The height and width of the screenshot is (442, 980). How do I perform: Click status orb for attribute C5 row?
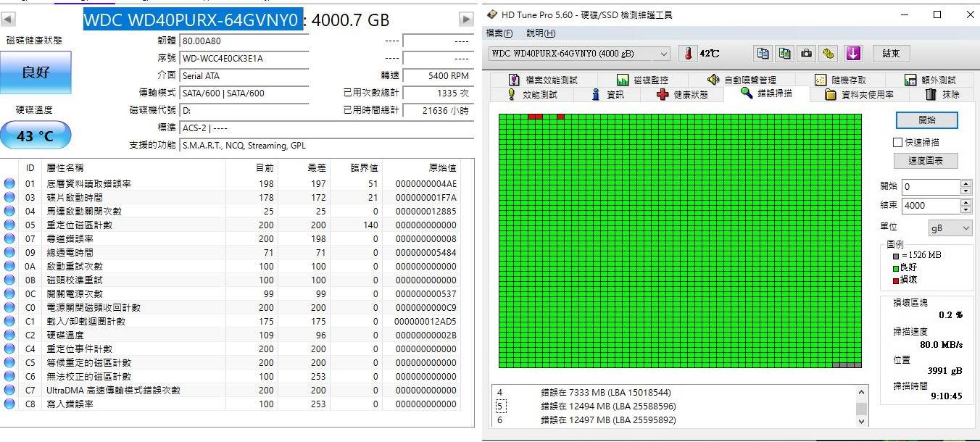pyautogui.click(x=9, y=362)
